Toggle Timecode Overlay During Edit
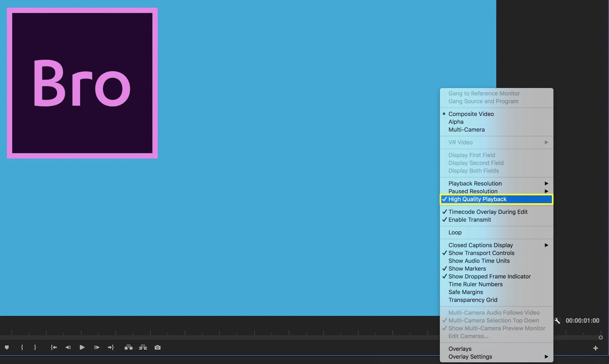 pos(488,212)
